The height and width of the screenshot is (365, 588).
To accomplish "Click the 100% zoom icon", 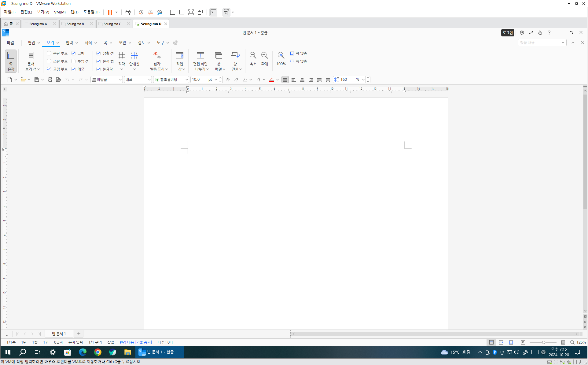I will [x=281, y=56].
